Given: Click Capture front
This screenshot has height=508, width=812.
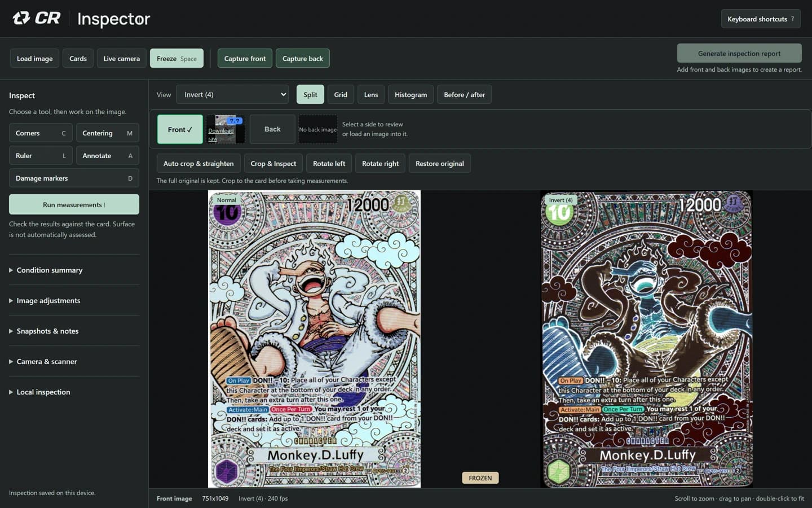Looking at the screenshot, I should click(x=245, y=58).
